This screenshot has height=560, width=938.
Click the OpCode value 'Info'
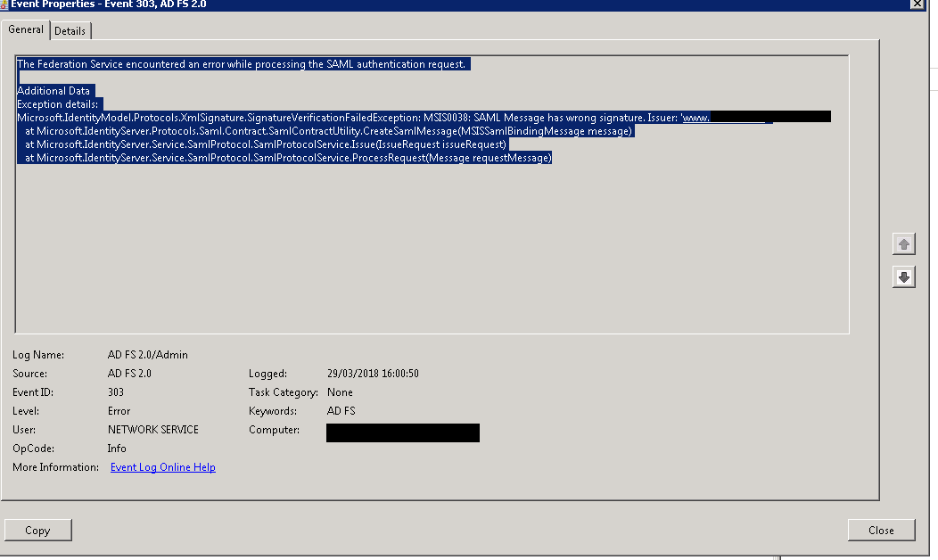click(117, 449)
